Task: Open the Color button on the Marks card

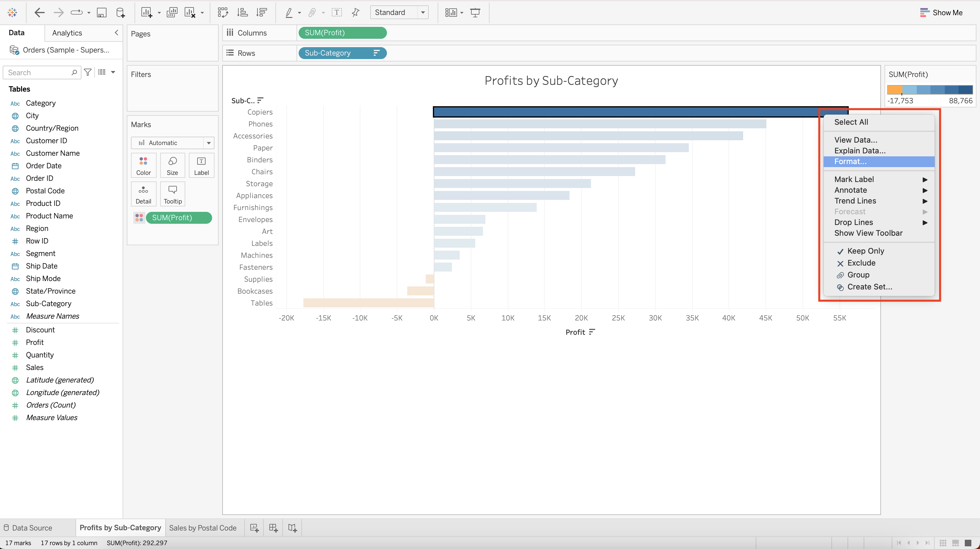Action: point(143,165)
